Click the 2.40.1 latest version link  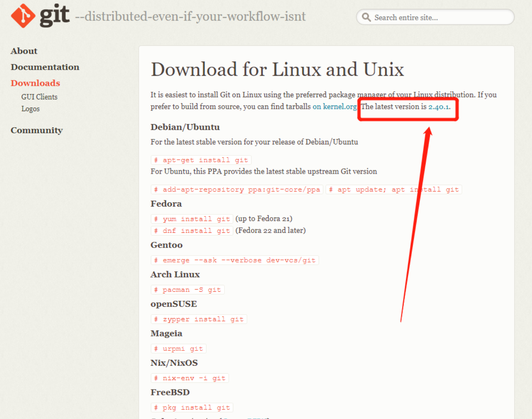pyautogui.click(x=438, y=107)
